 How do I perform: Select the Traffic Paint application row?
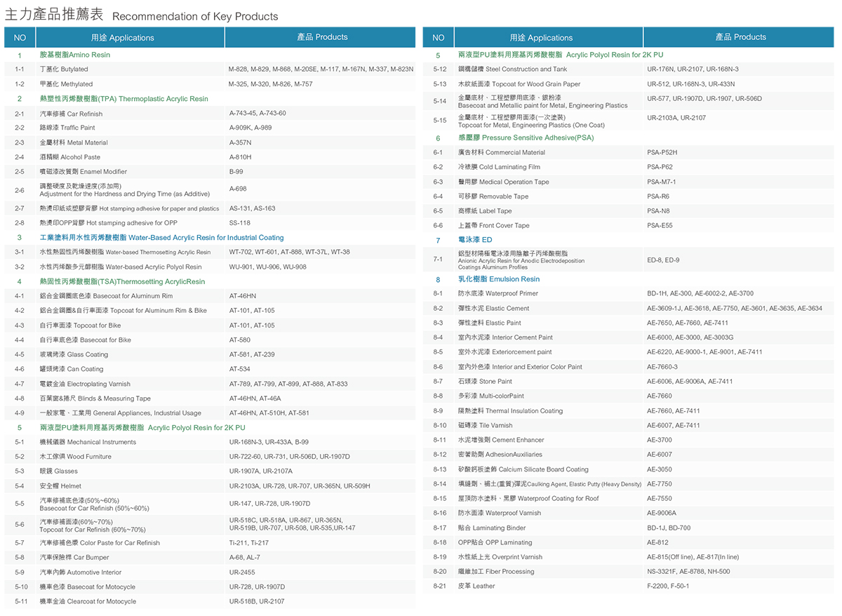pyautogui.click(x=67, y=128)
